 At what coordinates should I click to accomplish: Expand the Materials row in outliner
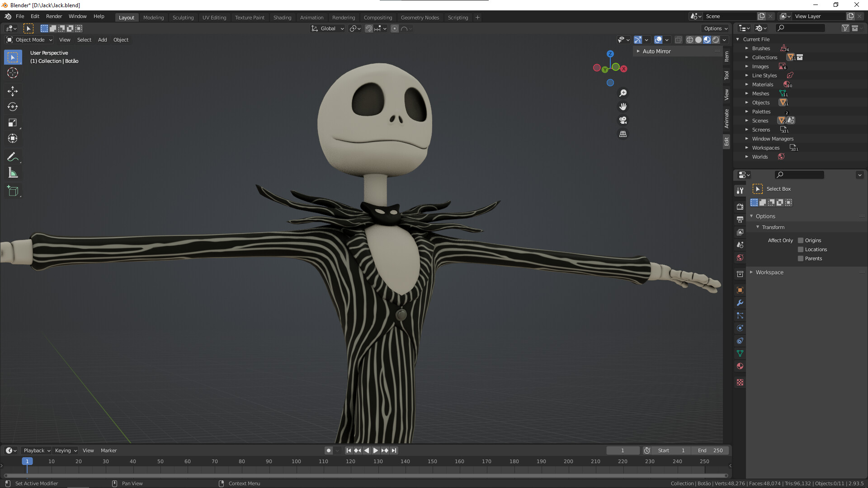point(747,84)
